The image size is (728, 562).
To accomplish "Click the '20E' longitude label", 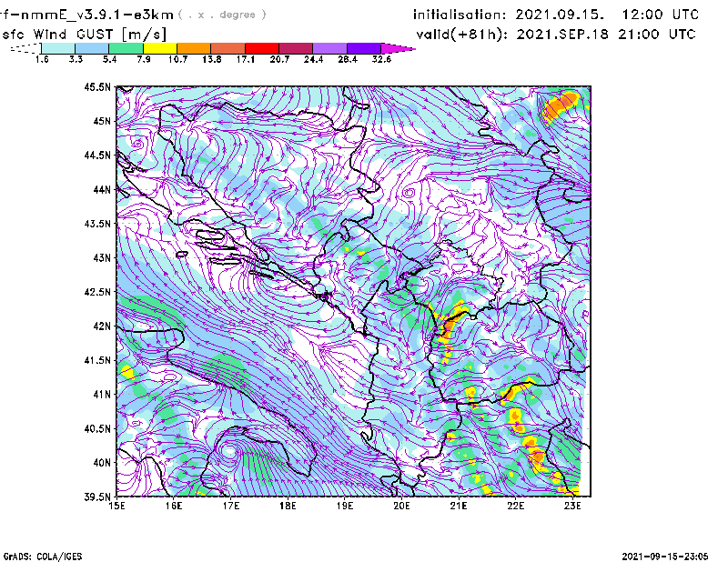I will (x=401, y=506).
